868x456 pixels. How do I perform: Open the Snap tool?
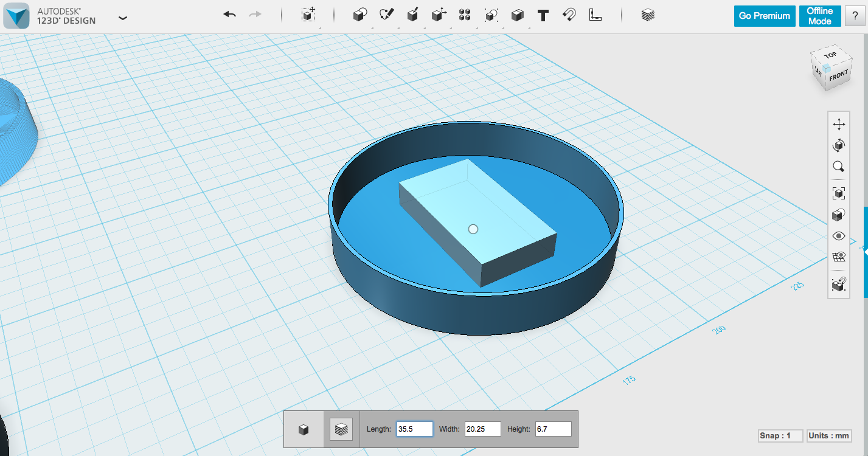pyautogui.click(x=568, y=15)
